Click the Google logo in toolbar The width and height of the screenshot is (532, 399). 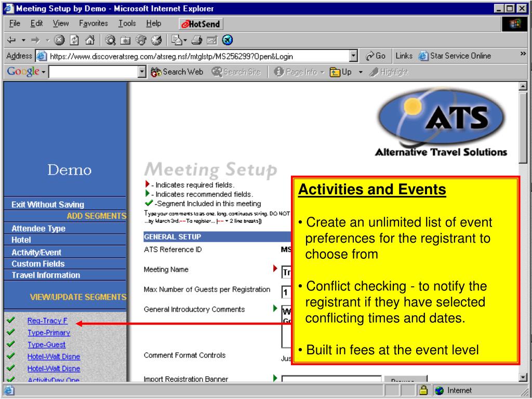[x=23, y=72]
